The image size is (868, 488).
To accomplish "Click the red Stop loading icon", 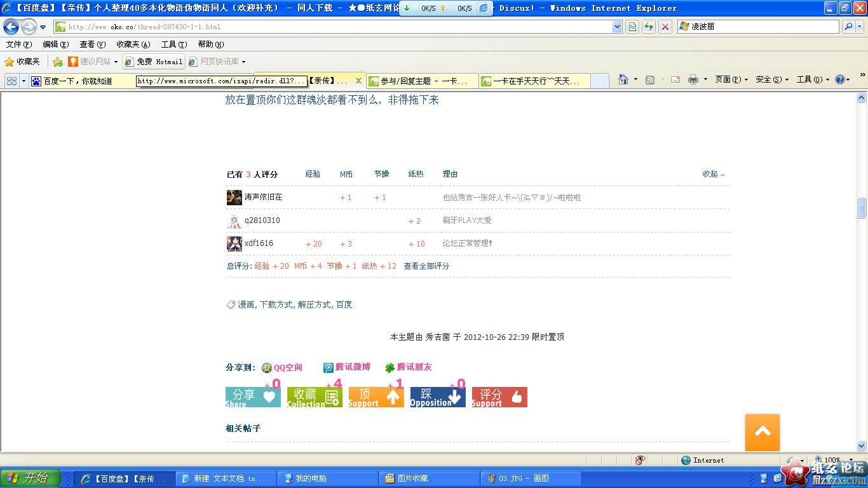I will [x=665, y=27].
